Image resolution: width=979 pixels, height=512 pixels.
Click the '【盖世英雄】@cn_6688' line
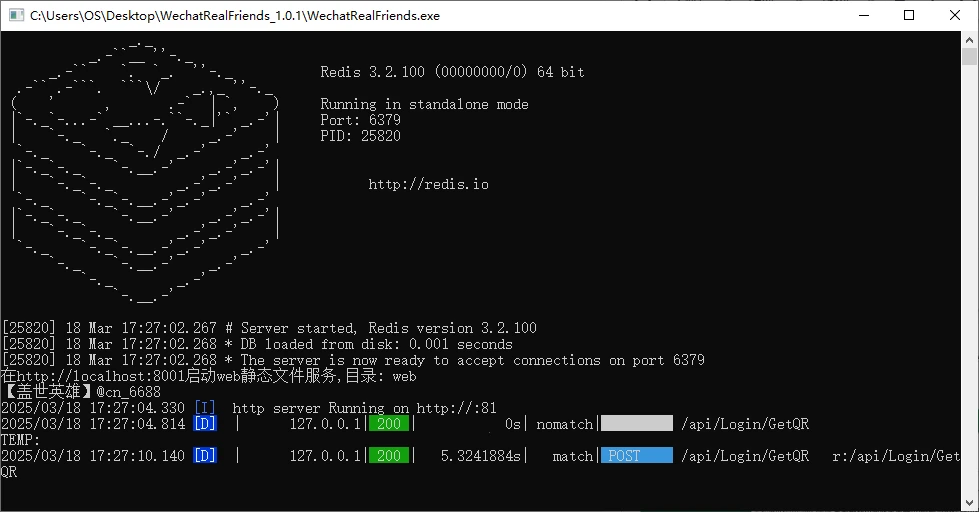pyautogui.click(x=81, y=391)
